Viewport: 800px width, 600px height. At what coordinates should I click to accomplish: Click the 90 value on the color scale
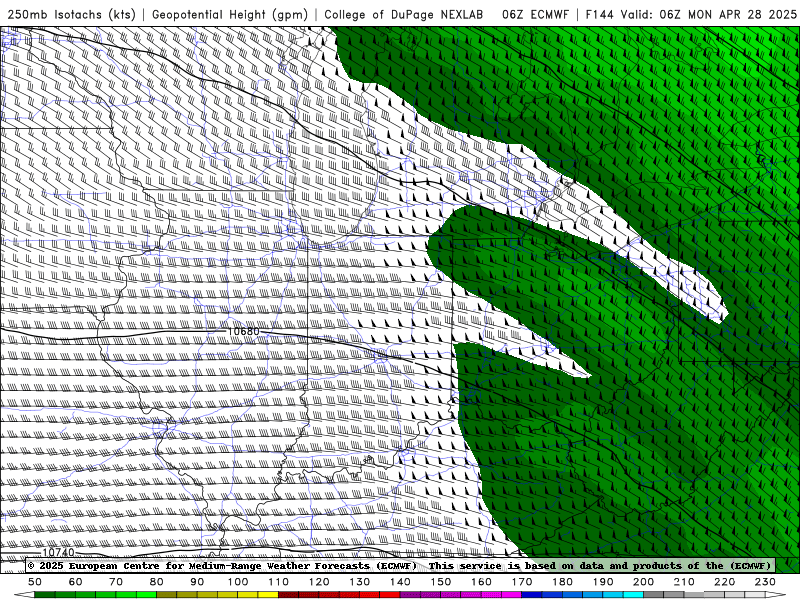(197, 582)
